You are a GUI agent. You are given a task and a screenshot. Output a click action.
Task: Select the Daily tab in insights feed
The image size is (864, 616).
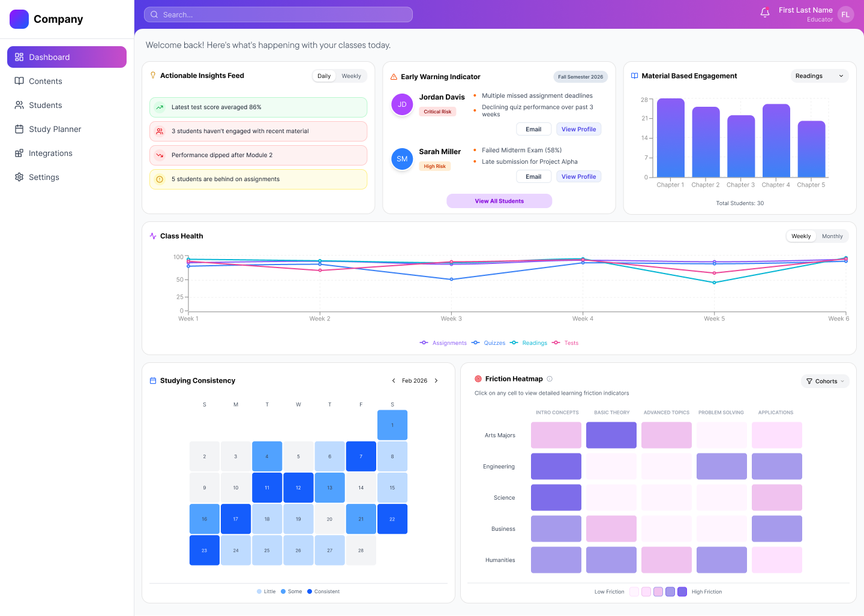click(324, 76)
